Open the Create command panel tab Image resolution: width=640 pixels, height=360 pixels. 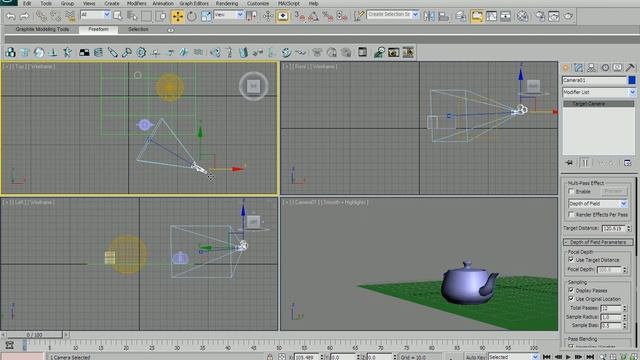566,68
